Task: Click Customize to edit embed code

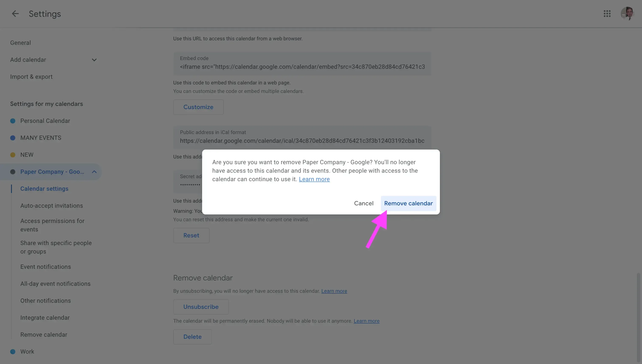Action: tap(198, 107)
